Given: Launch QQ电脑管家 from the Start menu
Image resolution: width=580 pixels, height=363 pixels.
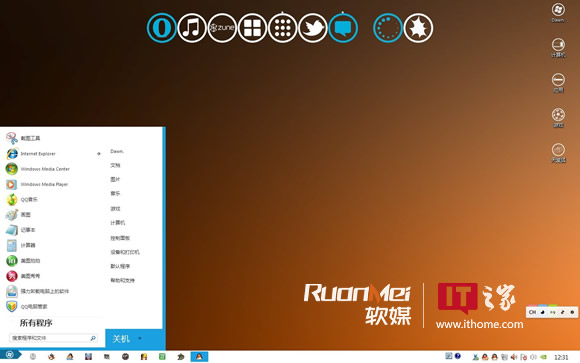Looking at the screenshot, I should [x=27, y=306].
